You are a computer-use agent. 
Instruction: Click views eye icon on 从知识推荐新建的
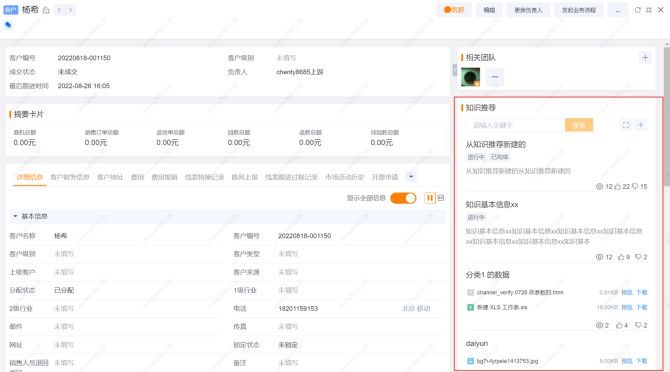[599, 186]
